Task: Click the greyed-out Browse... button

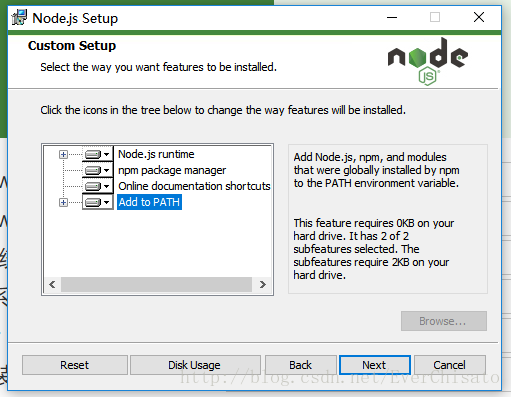Action: pyautogui.click(x=444, y=321)
